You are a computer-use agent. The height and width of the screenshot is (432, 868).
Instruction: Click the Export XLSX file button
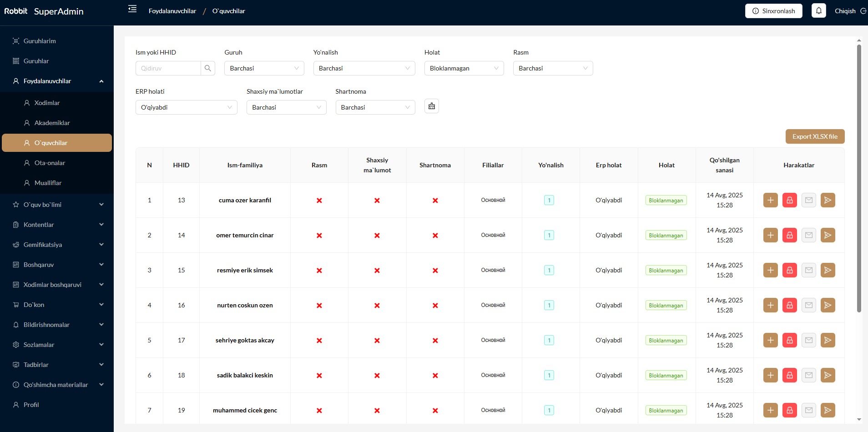tap(814, 136)
